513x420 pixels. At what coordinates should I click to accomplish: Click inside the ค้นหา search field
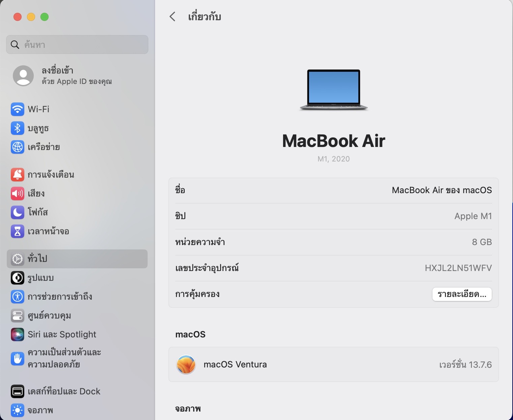point(77,44)
